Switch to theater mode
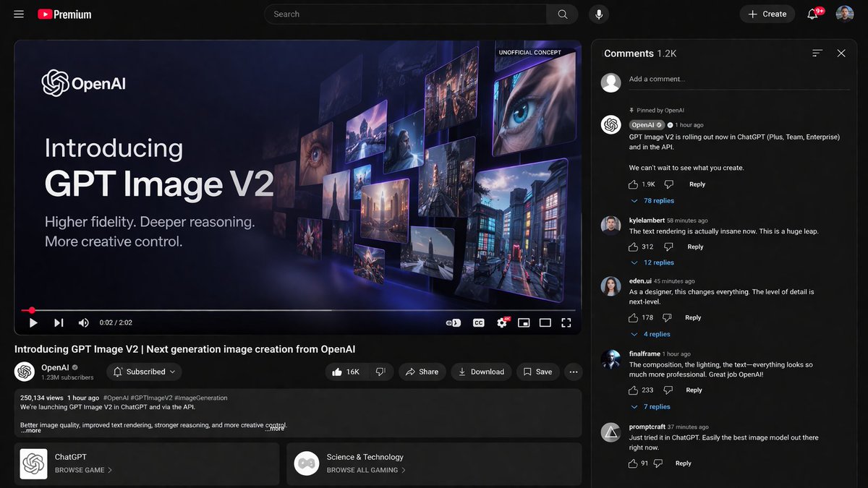868x488 pixels. 545,322
